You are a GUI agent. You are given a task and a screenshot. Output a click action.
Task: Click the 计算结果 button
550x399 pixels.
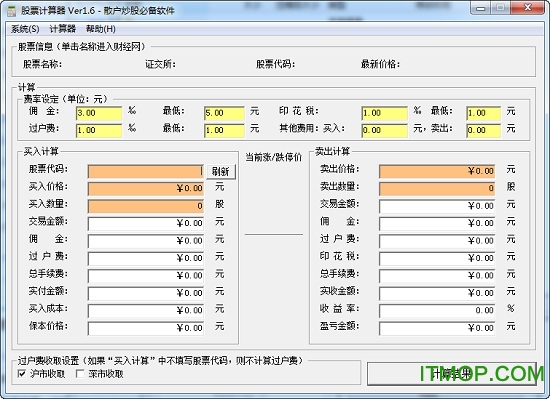pyautogui.click(x=452, y=374)
